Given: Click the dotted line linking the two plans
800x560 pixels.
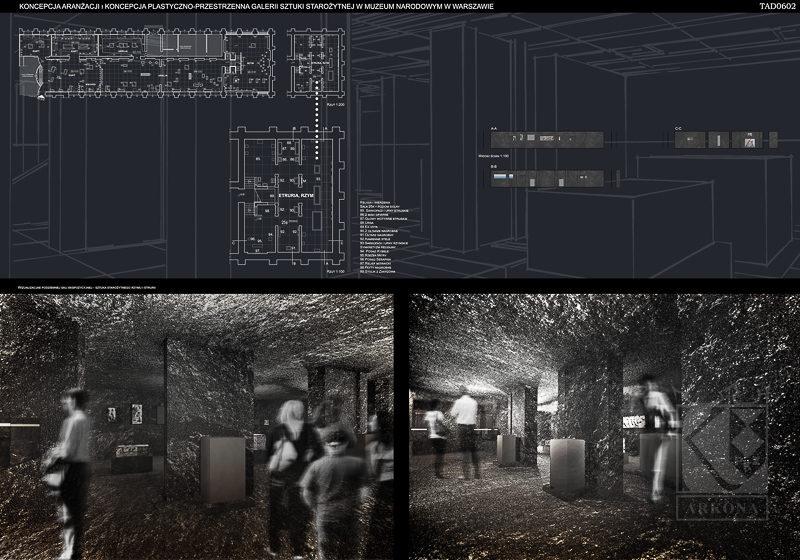Looking at the screenshot, I should [317, 119].
